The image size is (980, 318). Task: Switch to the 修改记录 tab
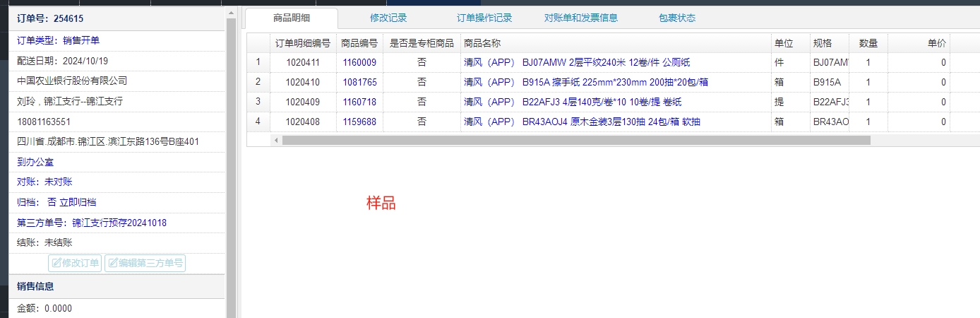coord(388,18)
